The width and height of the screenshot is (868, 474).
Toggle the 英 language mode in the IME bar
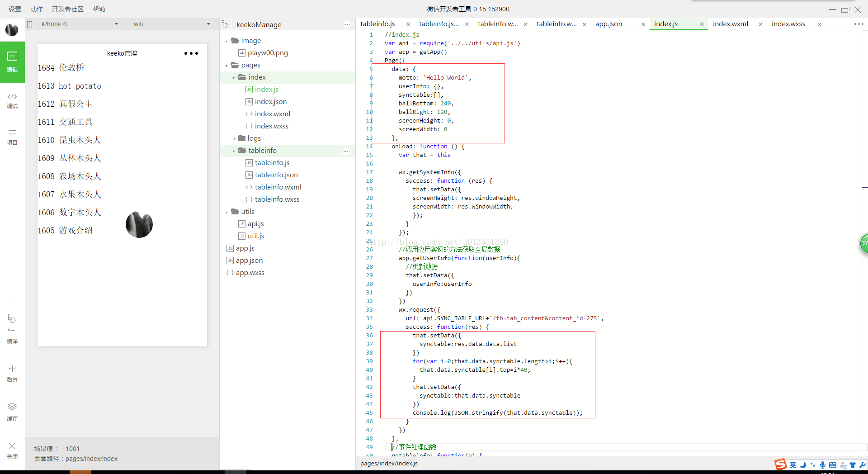(793, 465)
